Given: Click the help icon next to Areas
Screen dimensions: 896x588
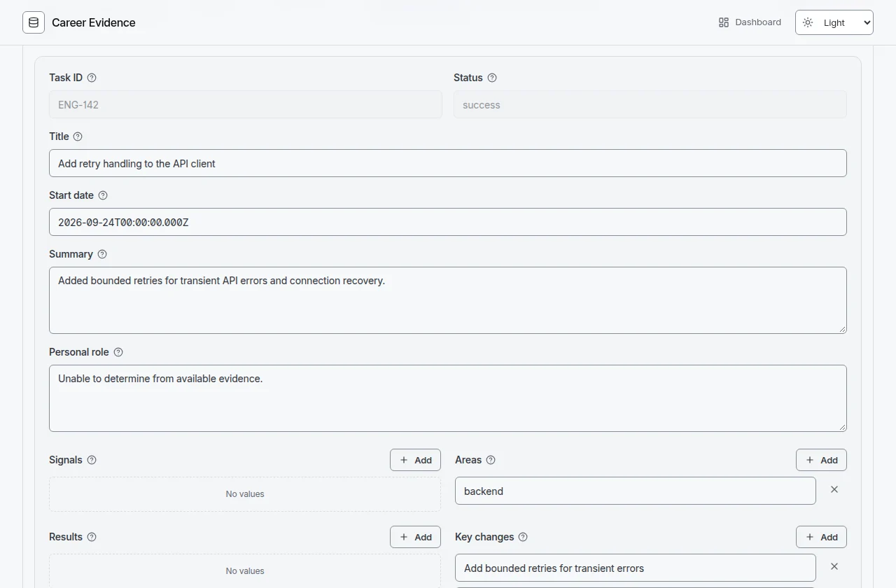Looking at the screenshot, I should coord(491,460).
